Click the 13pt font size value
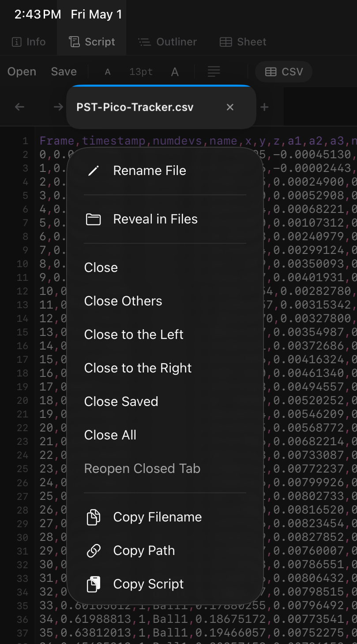This screenshot has width=357, height=644. [141, 72]
